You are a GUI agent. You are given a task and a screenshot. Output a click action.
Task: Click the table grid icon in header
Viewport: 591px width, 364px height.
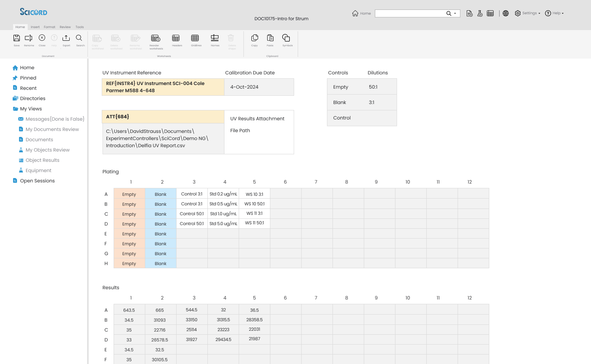point(490,13)
